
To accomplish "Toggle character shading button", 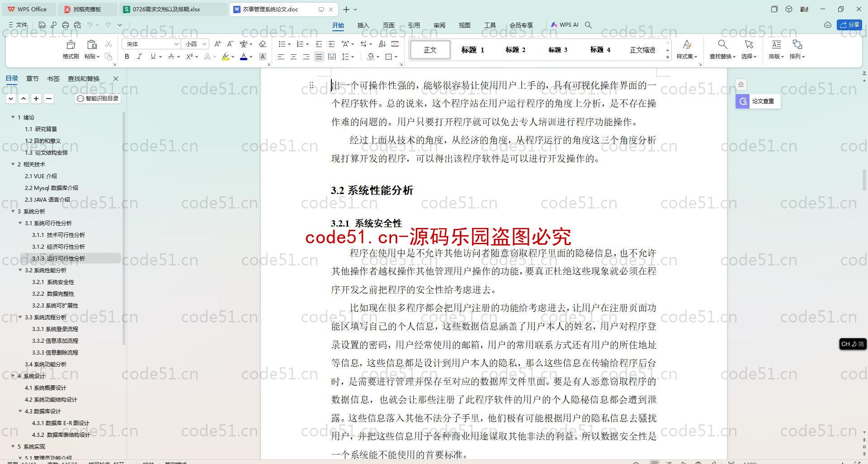I will coord(263,57).
